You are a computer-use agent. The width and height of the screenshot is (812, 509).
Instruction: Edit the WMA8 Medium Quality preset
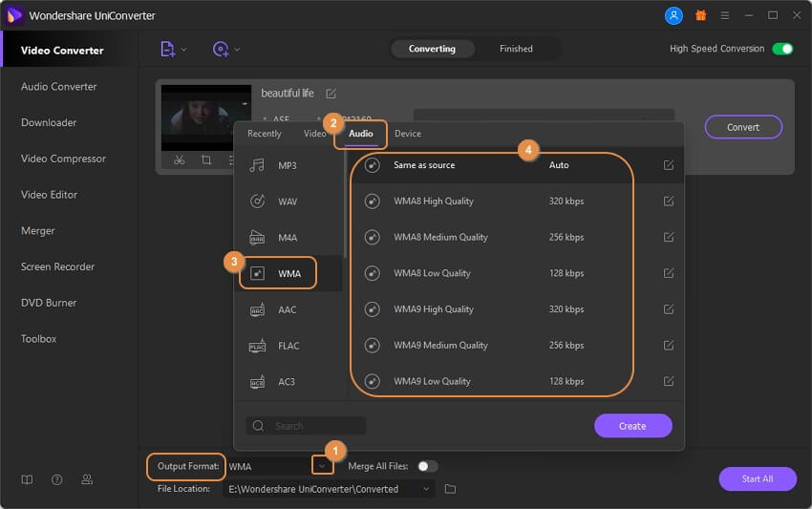tap(669, 237)
